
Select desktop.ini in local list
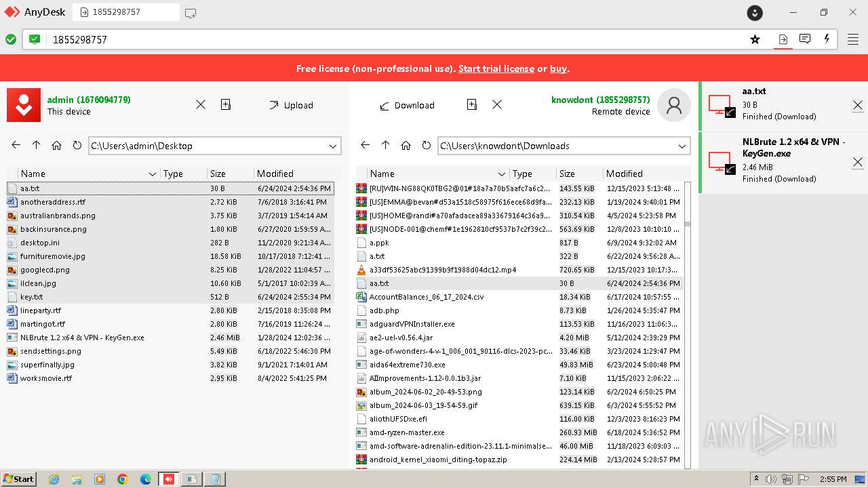coord(170,243)
